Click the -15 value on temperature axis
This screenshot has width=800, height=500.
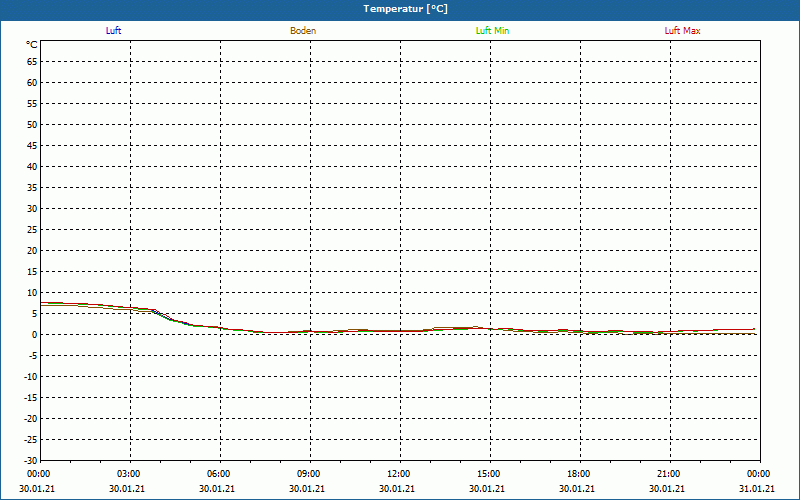31,398
